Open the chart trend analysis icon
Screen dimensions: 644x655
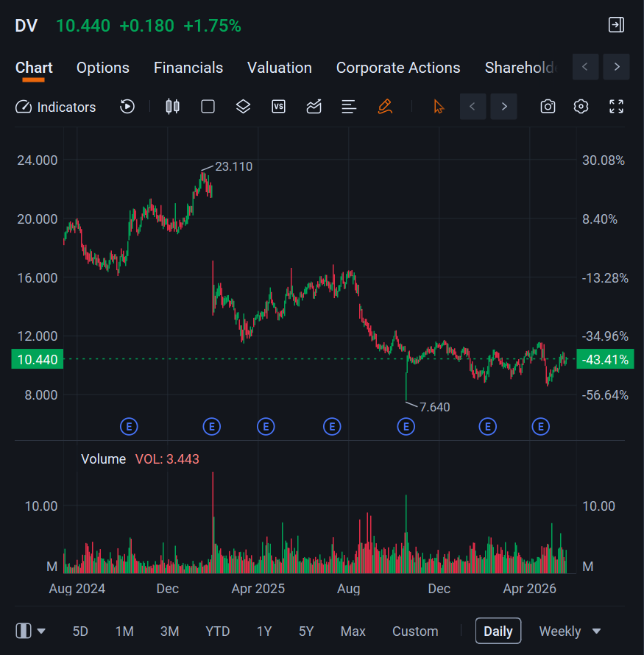314,107
